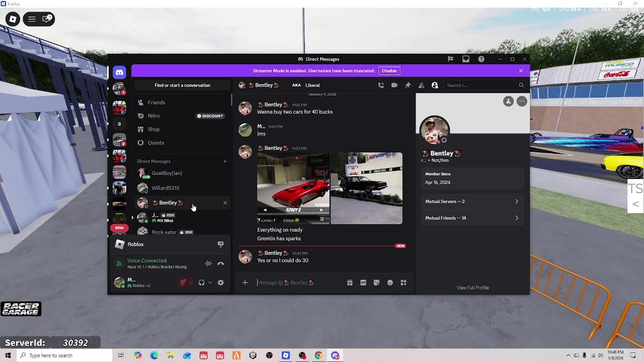Expand Mutual Servers list
The image size is (644, 362).
[x=472, y=202]
